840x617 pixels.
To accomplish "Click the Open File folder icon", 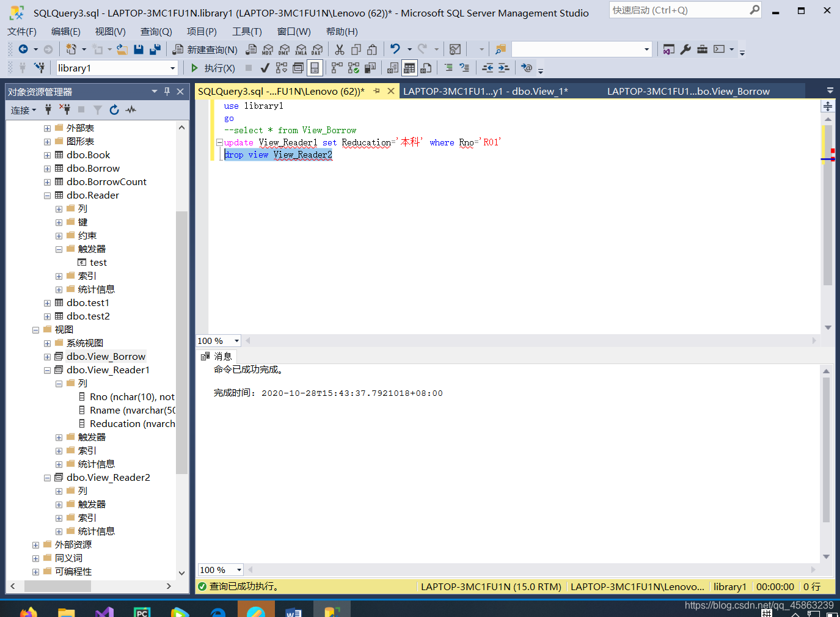I will (x=122, y=49).
